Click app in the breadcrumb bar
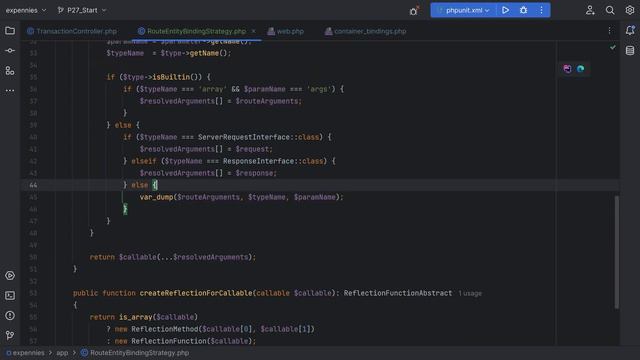 [x=62, y=353]
